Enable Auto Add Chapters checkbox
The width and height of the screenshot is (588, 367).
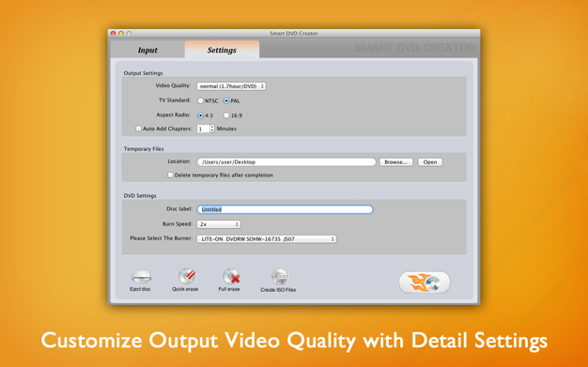click(138, 129)
